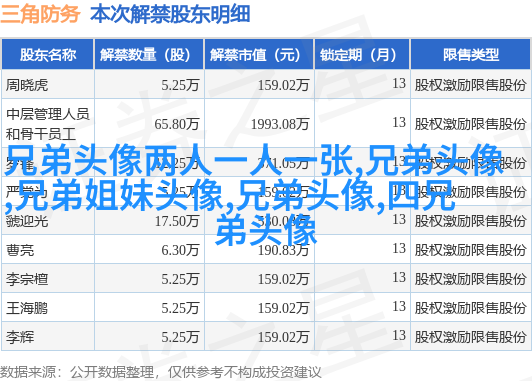Select the 6.30万 quantity in 曹亮 row

point(180,250)
